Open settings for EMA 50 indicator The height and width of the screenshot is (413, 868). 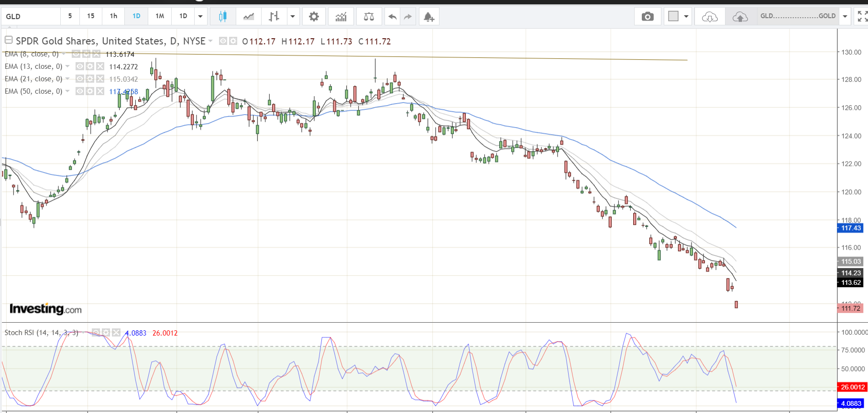pos(90,91)
